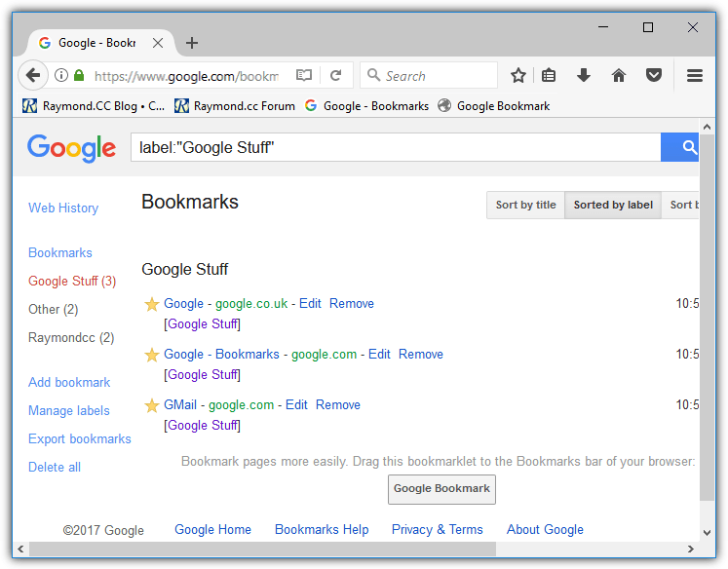This screenshot has height=569, width=728.
Task: Open Google Home footer link
Action: click(212, 530)
